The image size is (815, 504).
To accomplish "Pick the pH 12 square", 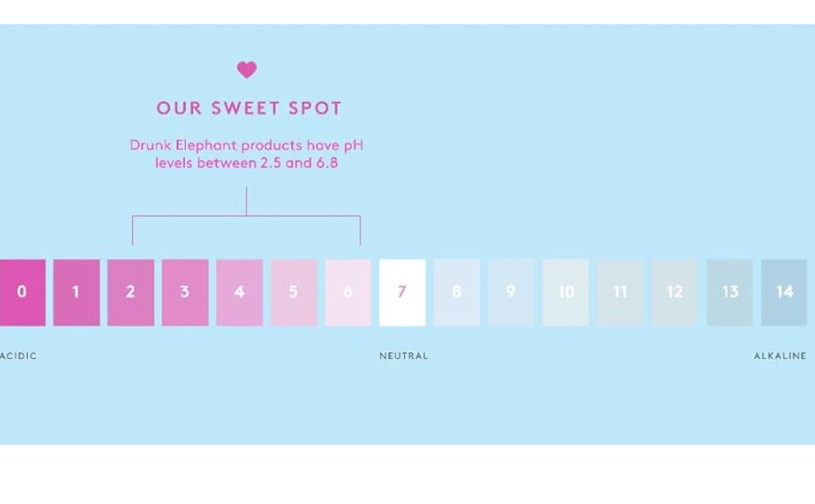I will tap(675, 292).
